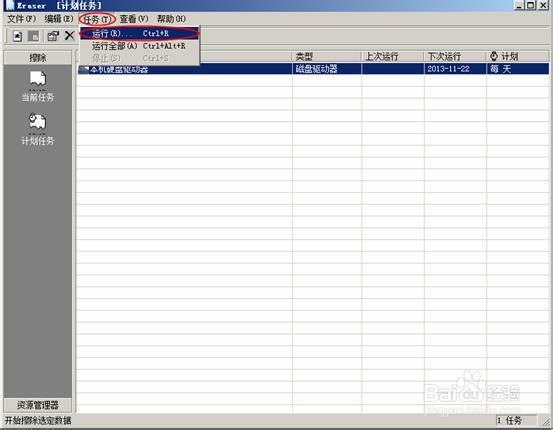Click the grayed-out second toolbar icon
The height and width of the screenshot is (430, 553).
(x=34, y=36)
